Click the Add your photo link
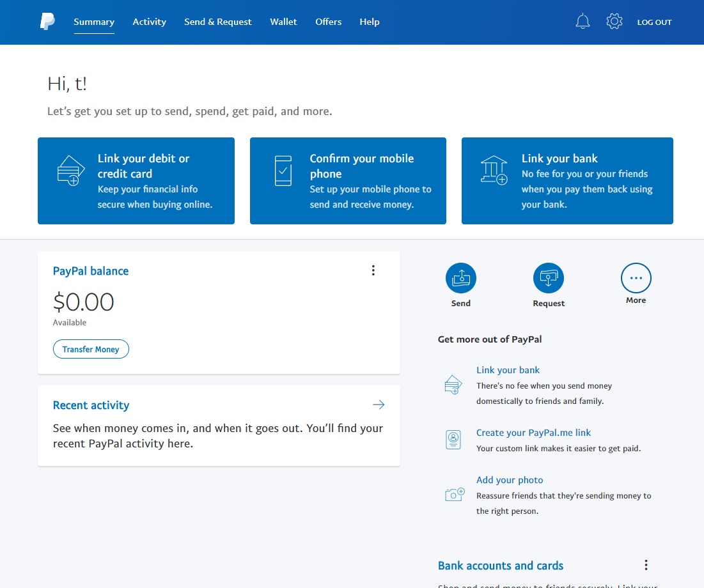The width and height of the screenshot is (704, 588). click(x=510, y=480)
